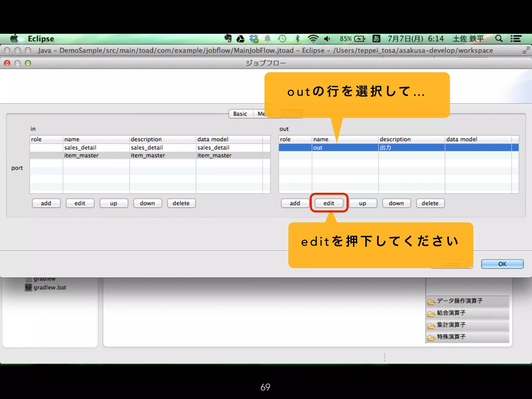The height and width of the screenshot is (399, 532).
Task: Switch to the Basic tab
Action: pyautogui.click(x=240, y=114)
